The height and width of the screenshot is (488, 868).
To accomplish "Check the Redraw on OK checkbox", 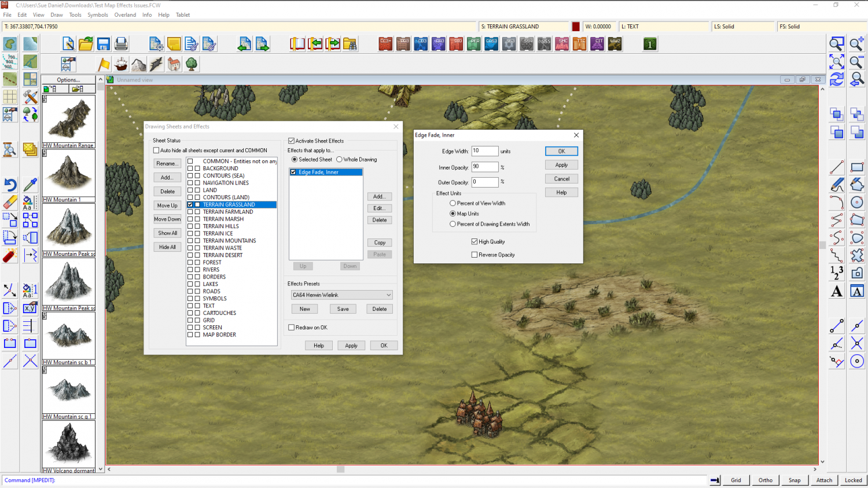I will tap(292, 328).
